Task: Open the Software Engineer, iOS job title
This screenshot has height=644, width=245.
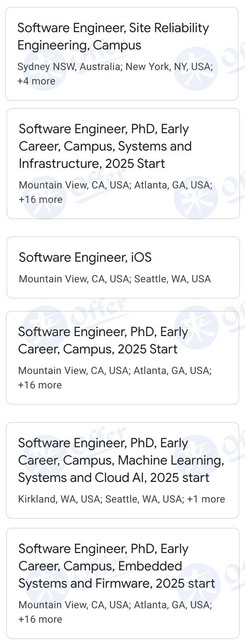Action: click(85, 257)
